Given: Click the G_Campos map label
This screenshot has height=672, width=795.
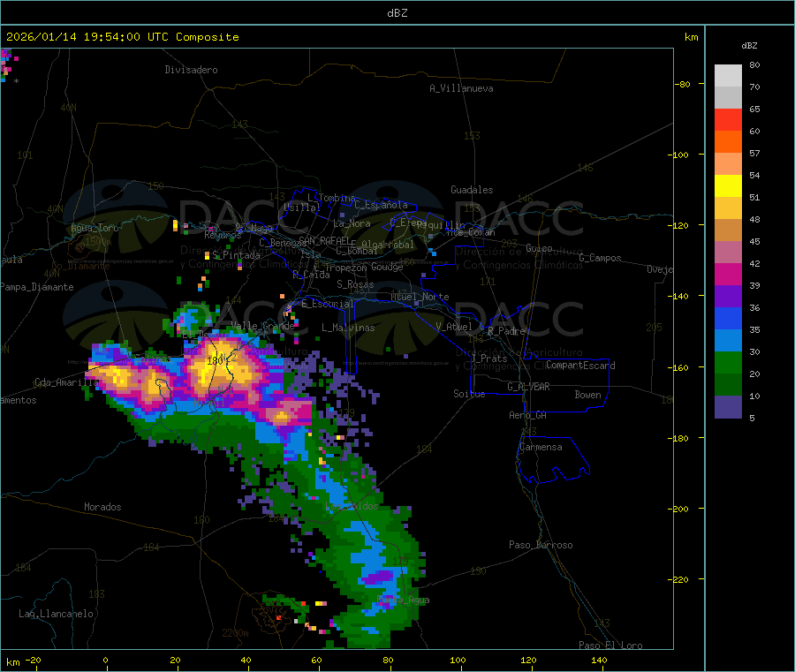Looking at the screenshot, I should [601, 258].
